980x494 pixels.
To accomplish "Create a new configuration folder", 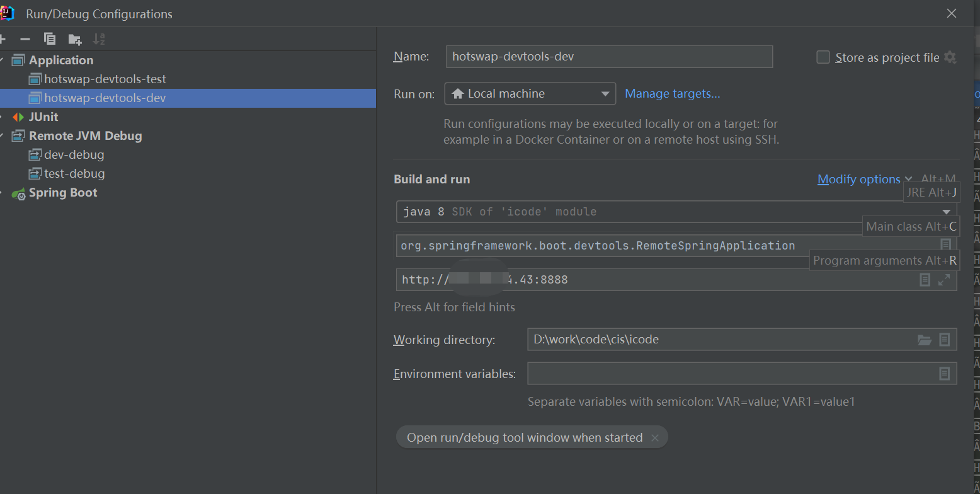I will [x=75, y=39].
